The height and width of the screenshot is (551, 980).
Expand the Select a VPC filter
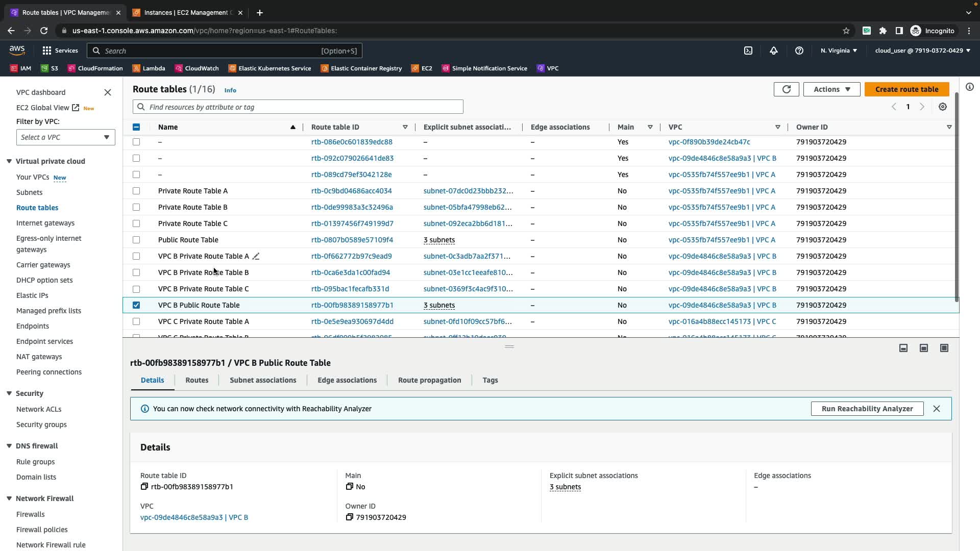65,137
